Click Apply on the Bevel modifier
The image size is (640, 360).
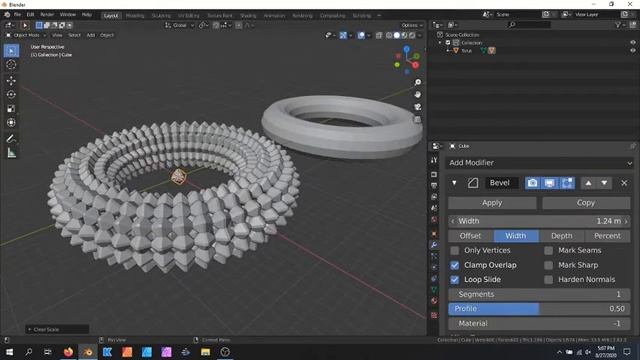point(492,203)
